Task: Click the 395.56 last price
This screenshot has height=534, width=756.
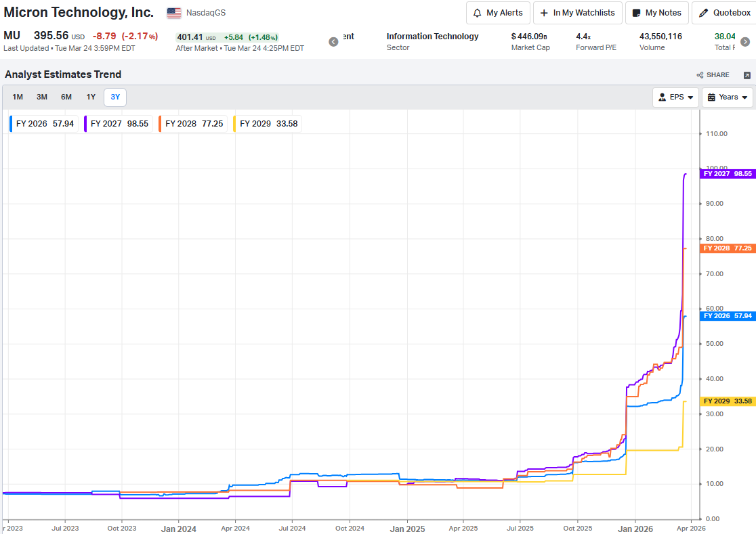Action: tap(51, 36)
